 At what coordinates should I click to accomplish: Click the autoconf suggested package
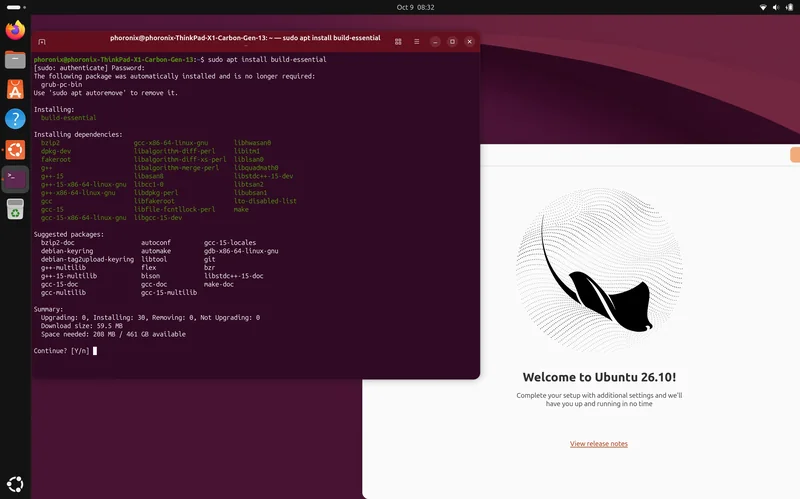156,243
